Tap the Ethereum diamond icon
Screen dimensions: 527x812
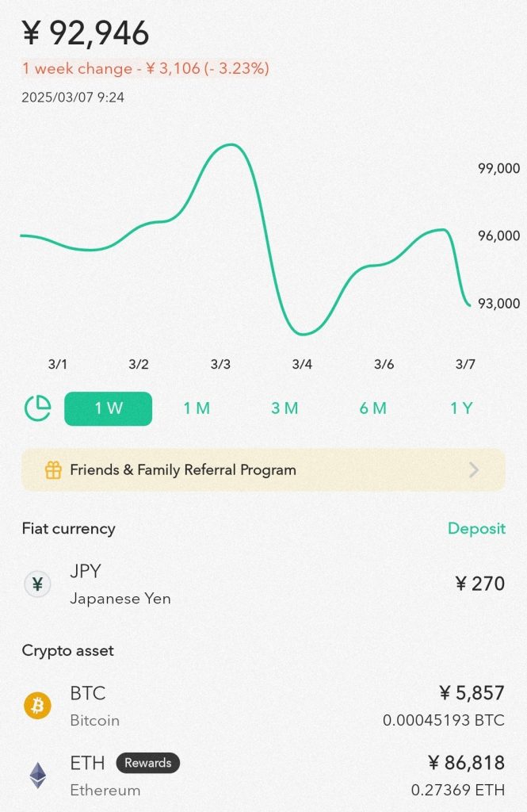[37, 775]
